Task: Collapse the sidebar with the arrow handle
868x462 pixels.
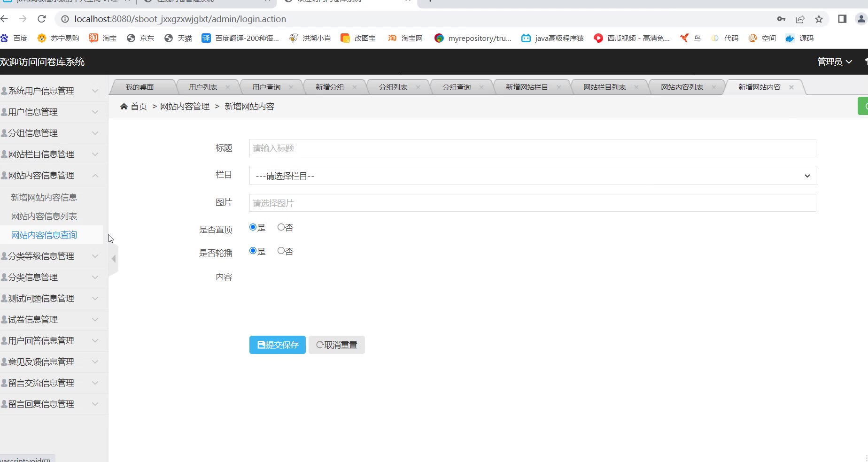Action: (x=113, y=259)
